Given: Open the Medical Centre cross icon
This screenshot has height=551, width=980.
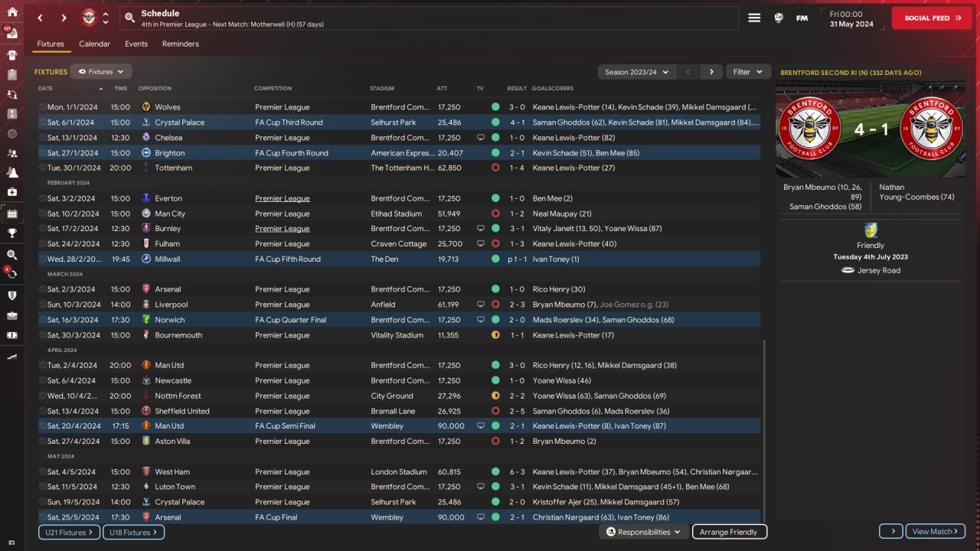Looking at the screenshot, I should [11, 191].
